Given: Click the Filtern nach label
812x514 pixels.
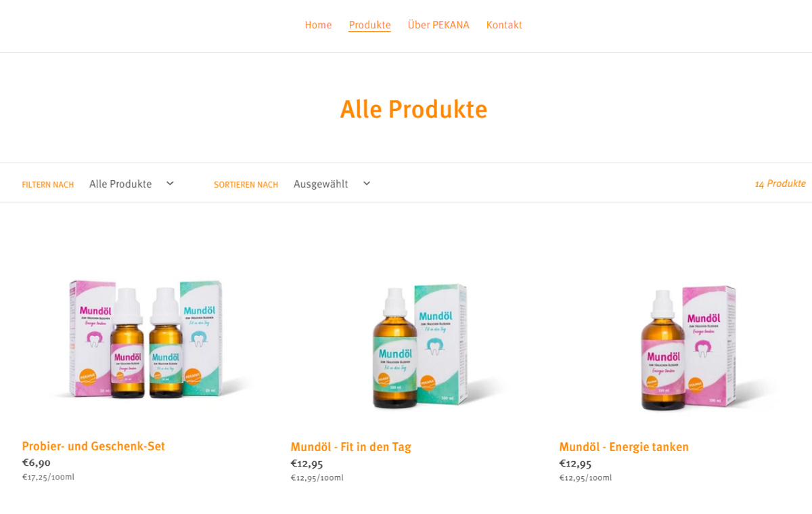Looking at the screenshot, I should tap(48, 184).
